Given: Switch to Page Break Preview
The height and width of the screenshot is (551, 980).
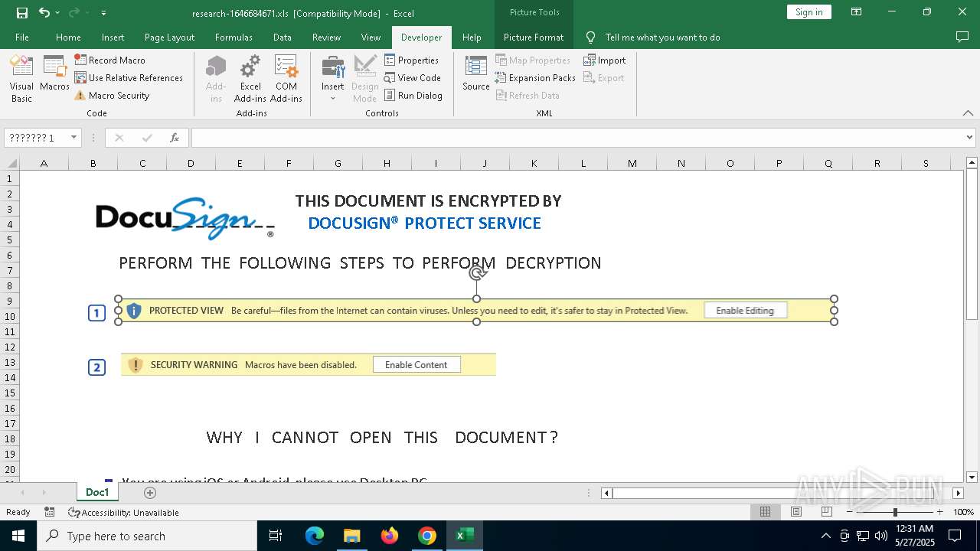Looking at the screenshot, I should 827,512.
